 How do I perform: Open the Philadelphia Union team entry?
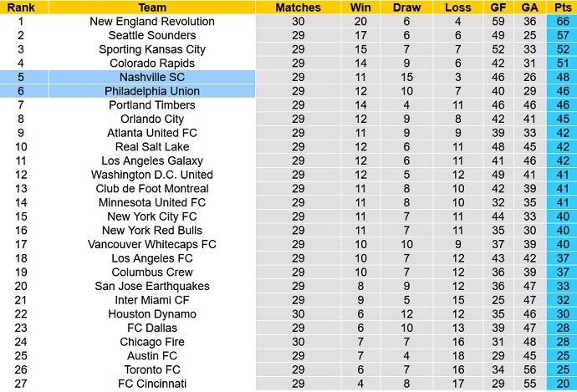click(x=152, y=91)
